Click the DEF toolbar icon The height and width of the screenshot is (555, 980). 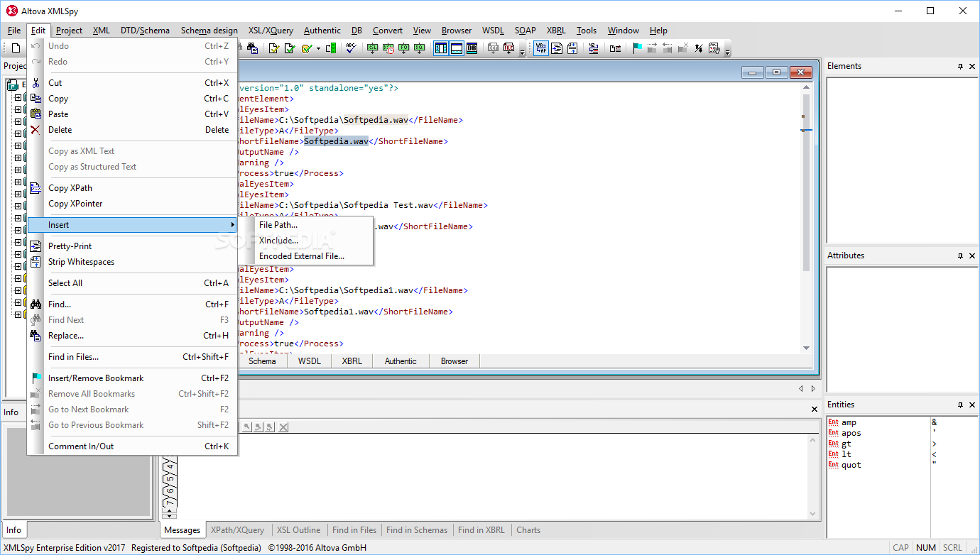(x=493, y=48)
